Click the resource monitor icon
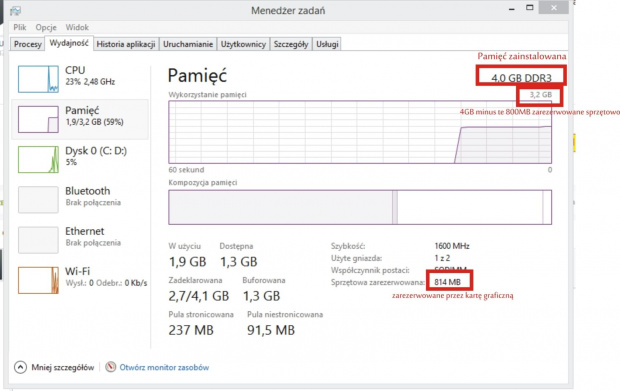The height and width of the screenshot is (391, 620). pos(111,367)
